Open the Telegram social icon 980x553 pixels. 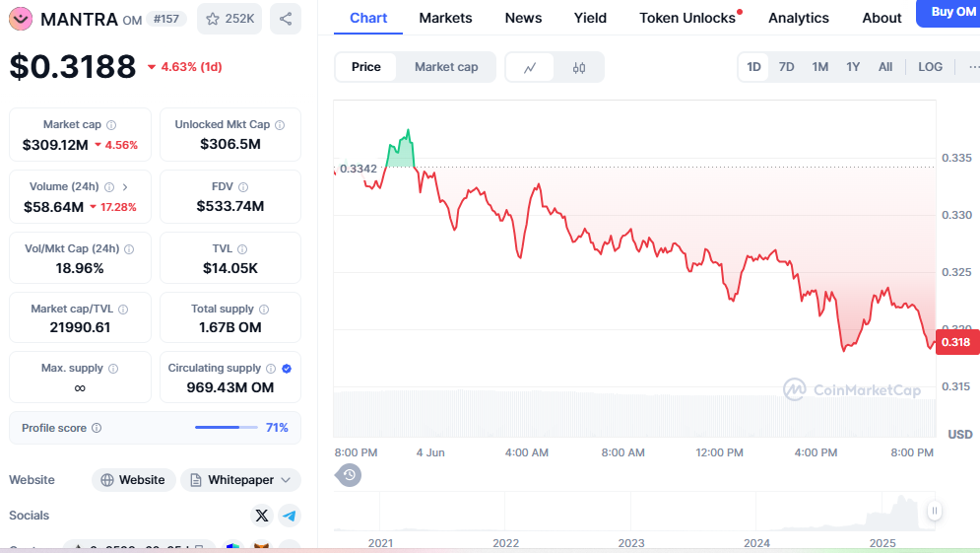click(290, 516)
